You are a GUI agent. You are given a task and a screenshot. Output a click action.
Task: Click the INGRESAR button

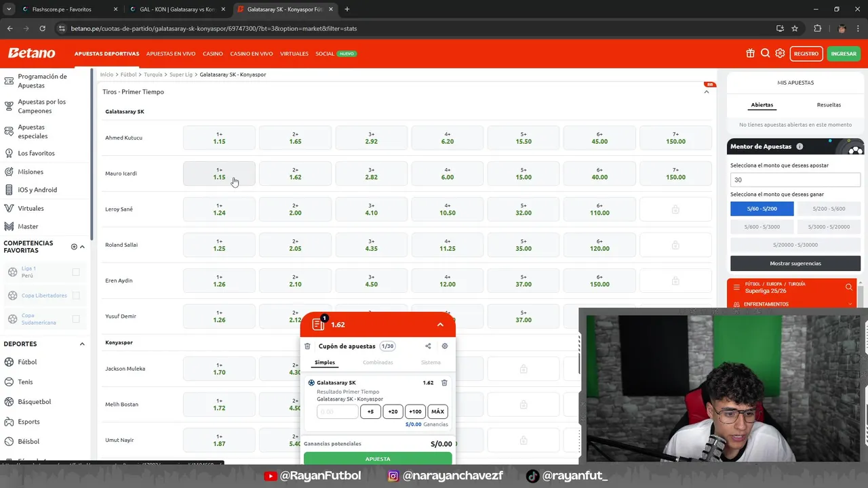coord(844,54)
